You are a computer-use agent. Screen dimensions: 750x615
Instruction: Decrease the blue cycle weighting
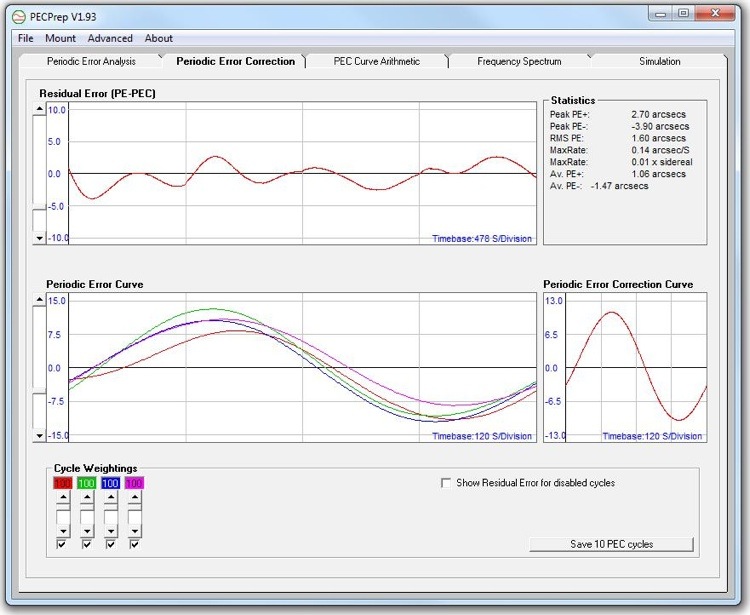pyautogui.click(x=111, y=531)
